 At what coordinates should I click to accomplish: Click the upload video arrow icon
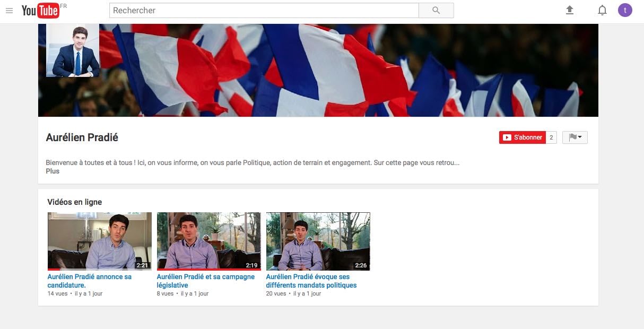click(x=570, y=10)
